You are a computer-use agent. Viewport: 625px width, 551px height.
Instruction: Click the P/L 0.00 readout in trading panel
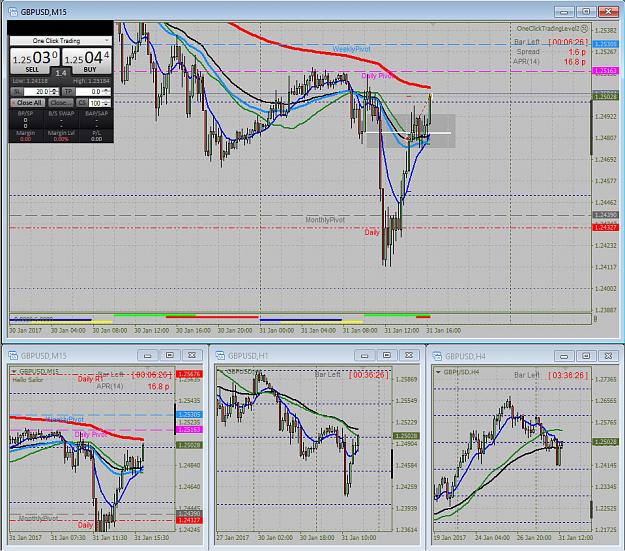pyautogui.click(x=96, y=136)
